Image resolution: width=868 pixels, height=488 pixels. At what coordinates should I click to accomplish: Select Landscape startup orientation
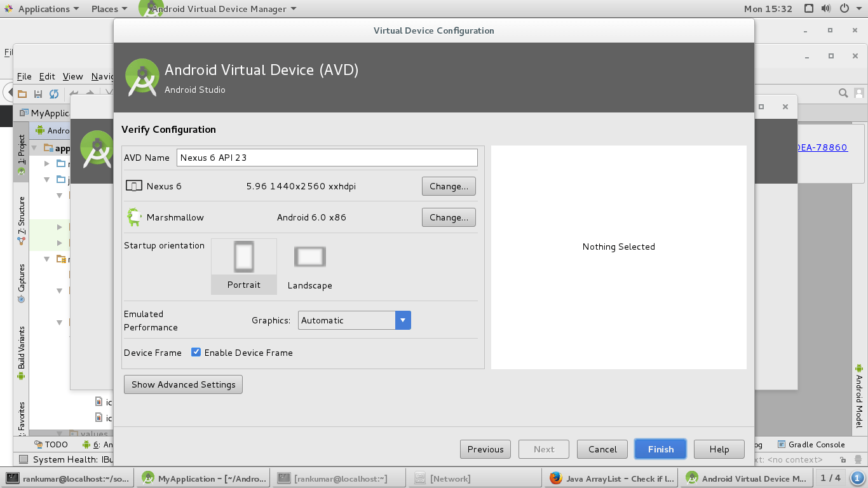(309, 266)
